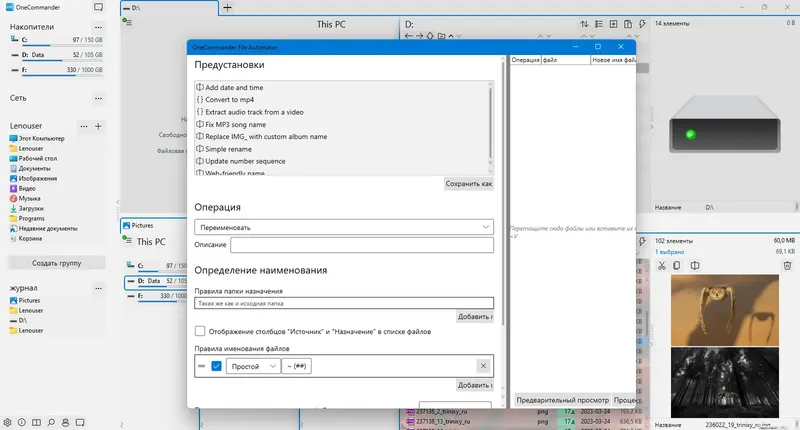Select Replace IMG_ with custom album name preset

point(266,137)
